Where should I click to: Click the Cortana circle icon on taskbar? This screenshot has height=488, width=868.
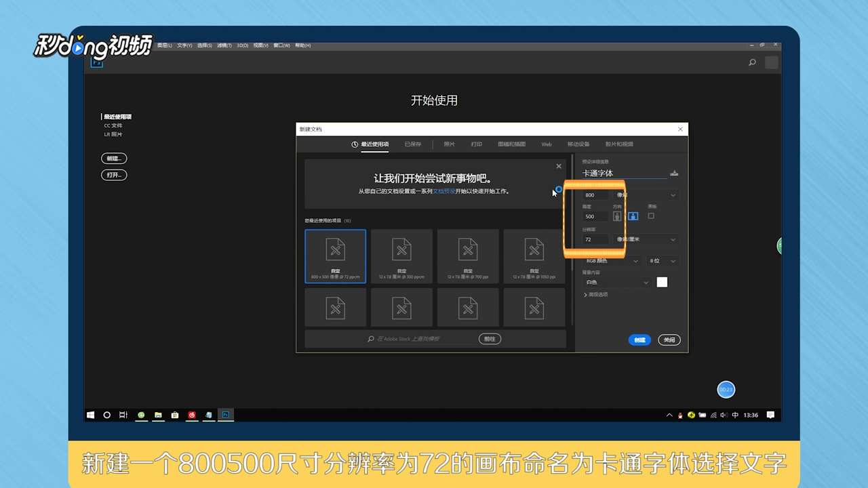pos(106,415)
